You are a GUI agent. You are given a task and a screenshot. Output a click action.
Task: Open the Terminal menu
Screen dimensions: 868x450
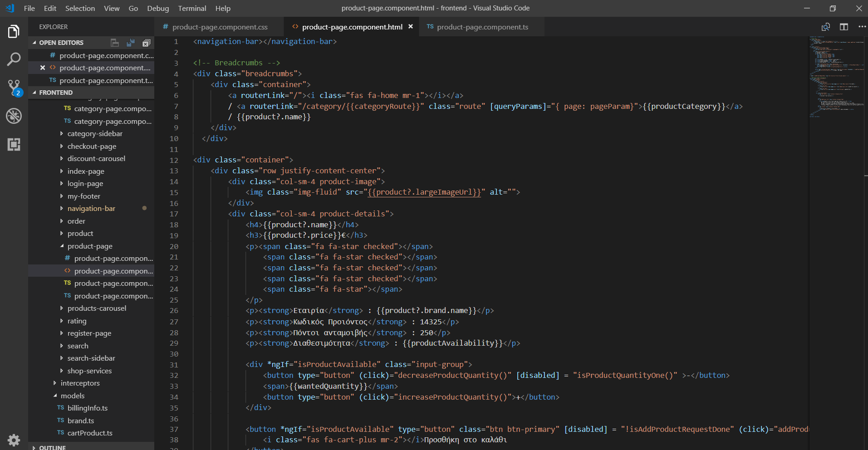[192, 8]
